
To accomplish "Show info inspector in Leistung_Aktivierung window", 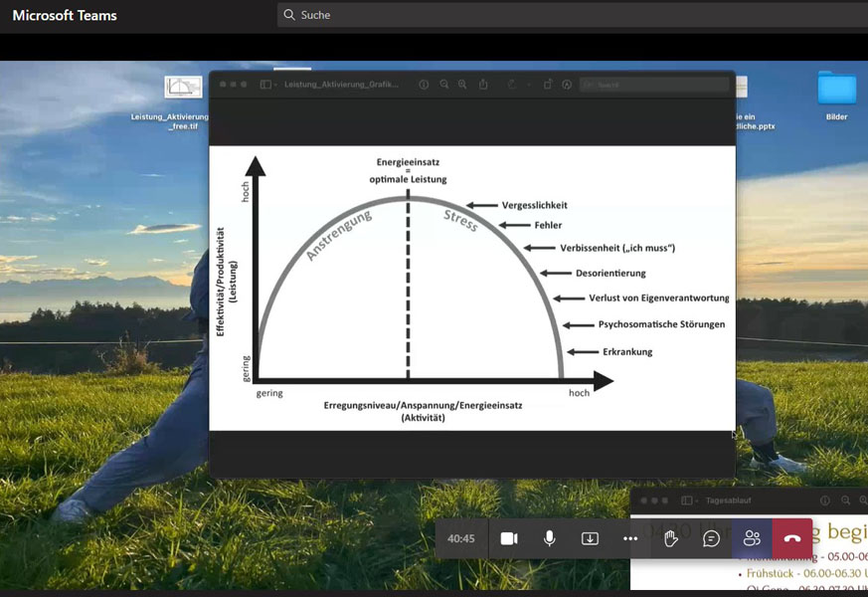I will 424,85.
